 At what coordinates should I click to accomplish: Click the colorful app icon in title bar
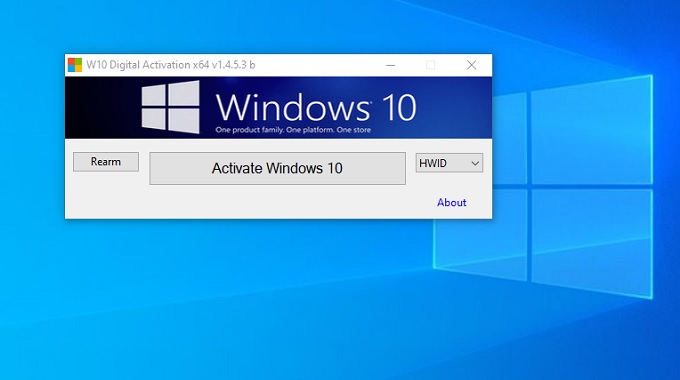(75, 65)
